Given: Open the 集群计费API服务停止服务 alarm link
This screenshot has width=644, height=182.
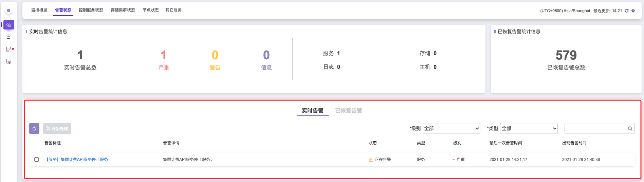Looking at the screenshot, I should click(77, 160).
